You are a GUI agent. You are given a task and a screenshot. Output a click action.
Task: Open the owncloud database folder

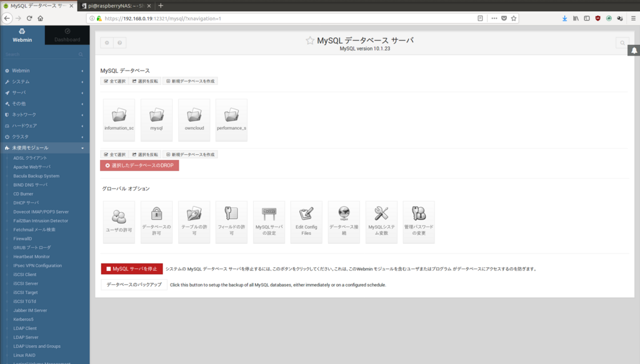tap(194, 120)
